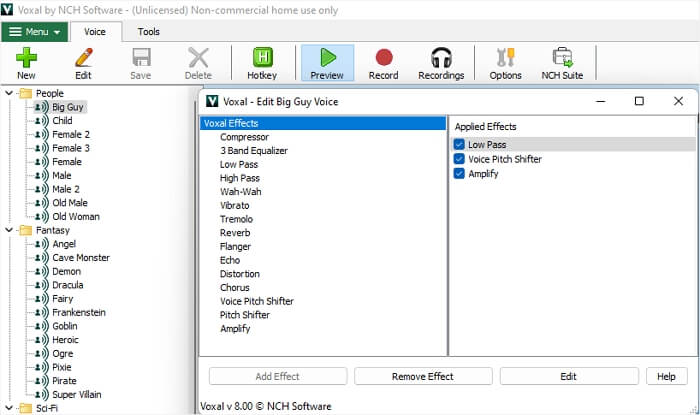Click the Edit pencil toolbar icon
Image resolution: width=700 pixels, height=415 pixels.
coord(83,58)
